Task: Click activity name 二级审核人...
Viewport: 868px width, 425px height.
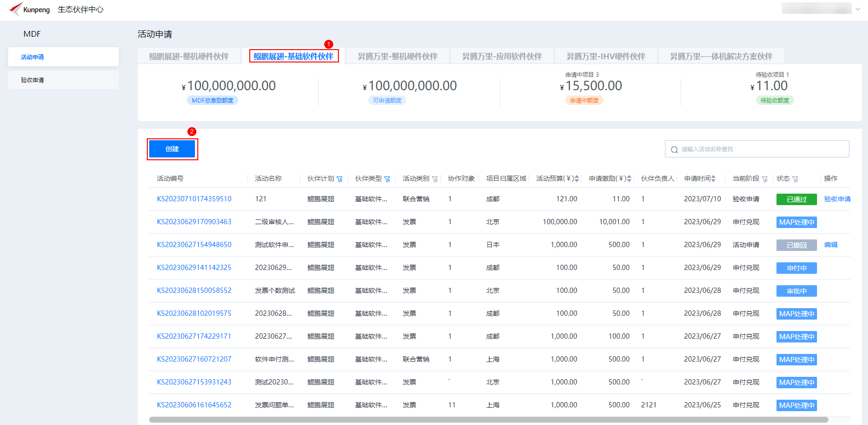Action: (275, 222)
